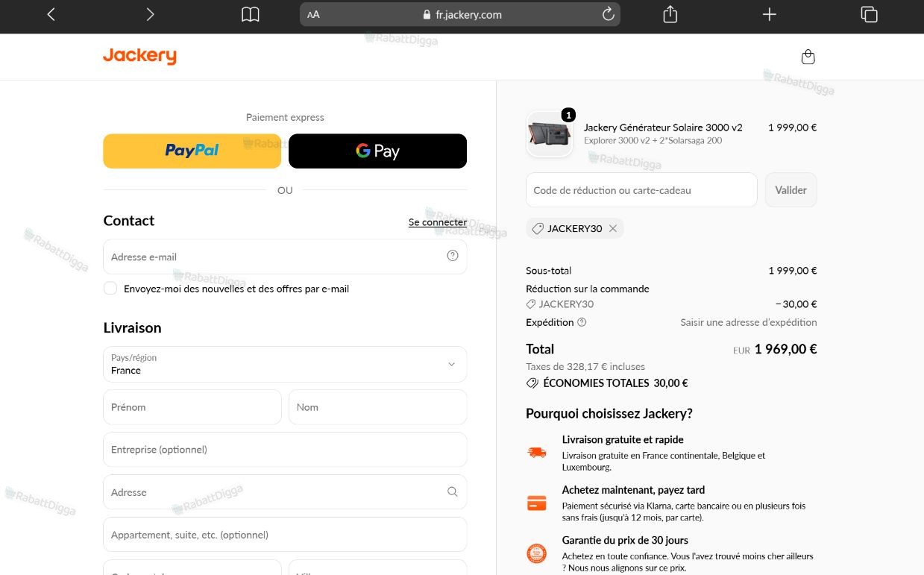Click the Valider discount button
The height and width of the screenshot is (575, 924).
(x=791, y=190)
